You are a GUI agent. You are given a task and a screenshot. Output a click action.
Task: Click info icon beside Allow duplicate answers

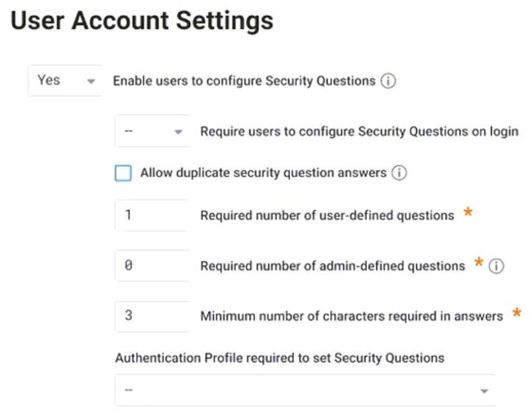399,173
